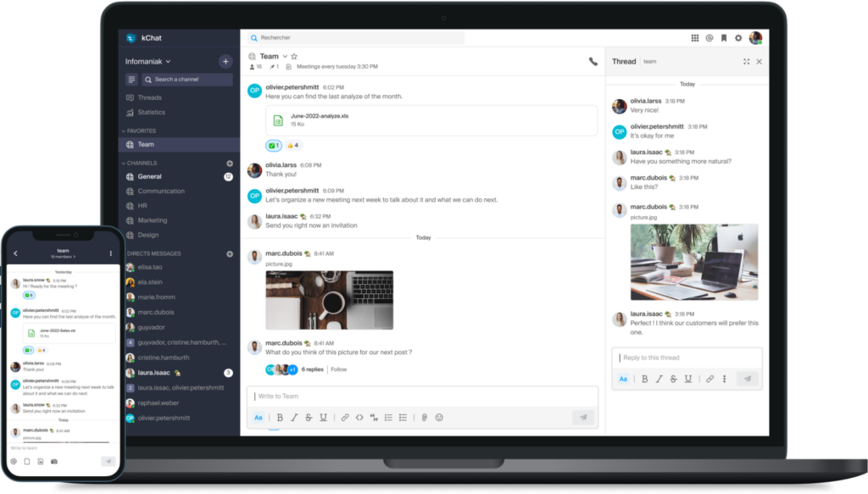Open the apps grid in top bar
The width and height of the screenshot is (868, 494).
(695, 38)
